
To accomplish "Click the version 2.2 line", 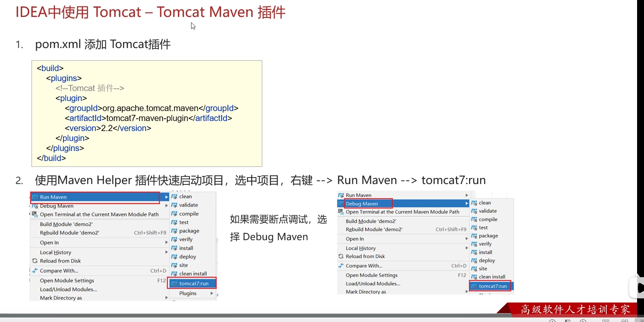I will tap(108, 128).
